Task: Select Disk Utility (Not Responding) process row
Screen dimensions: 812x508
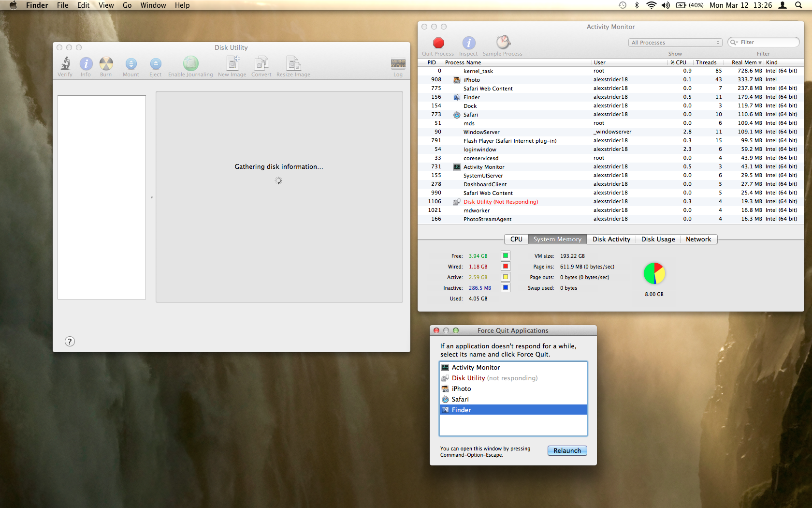Action: [610, 202]
